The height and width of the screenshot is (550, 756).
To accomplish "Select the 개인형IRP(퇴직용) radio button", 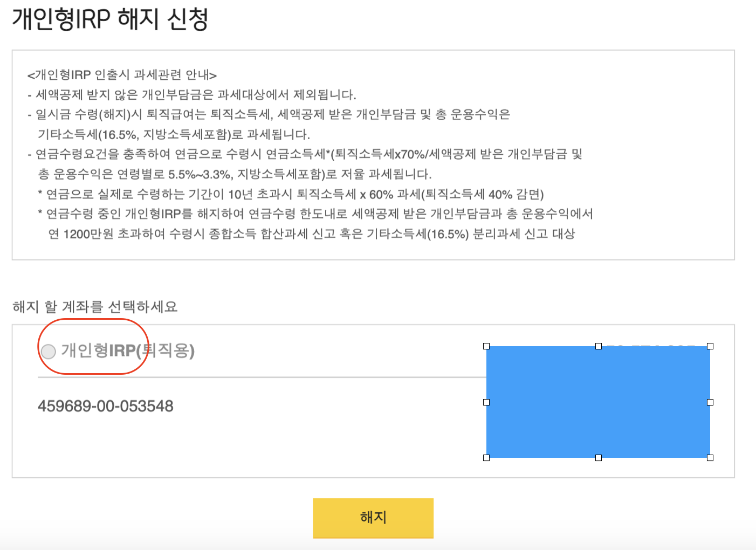I will [x=49, y=352].
